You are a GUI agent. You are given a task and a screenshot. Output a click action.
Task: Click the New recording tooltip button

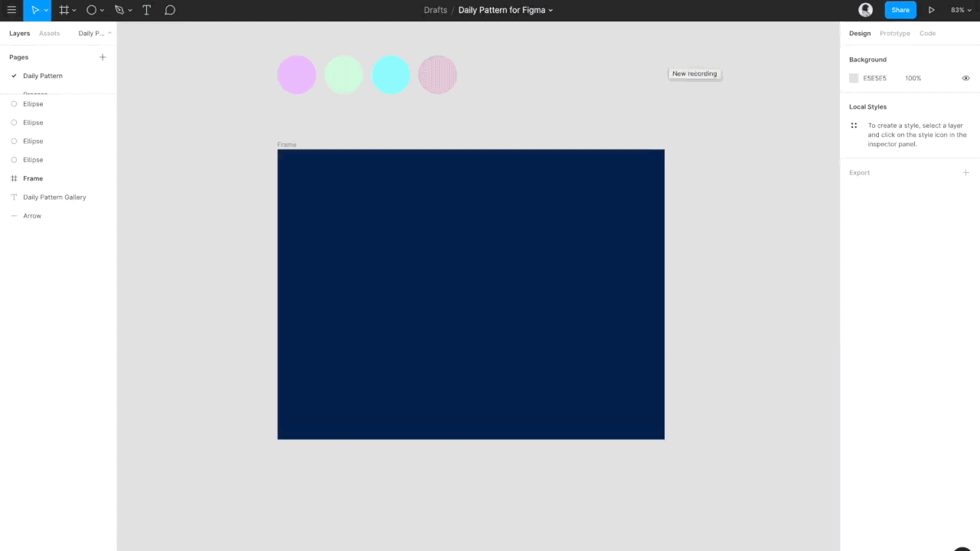point(694,73)
